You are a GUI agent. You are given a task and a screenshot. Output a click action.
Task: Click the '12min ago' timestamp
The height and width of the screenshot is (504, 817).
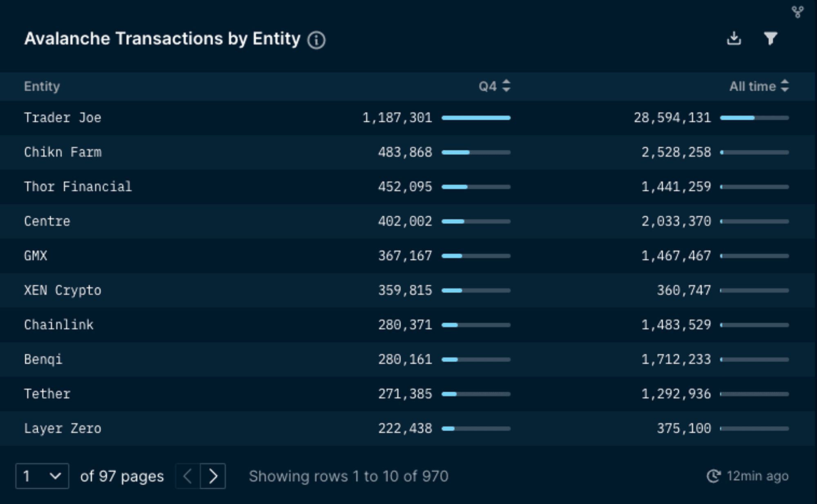[758, 476]
